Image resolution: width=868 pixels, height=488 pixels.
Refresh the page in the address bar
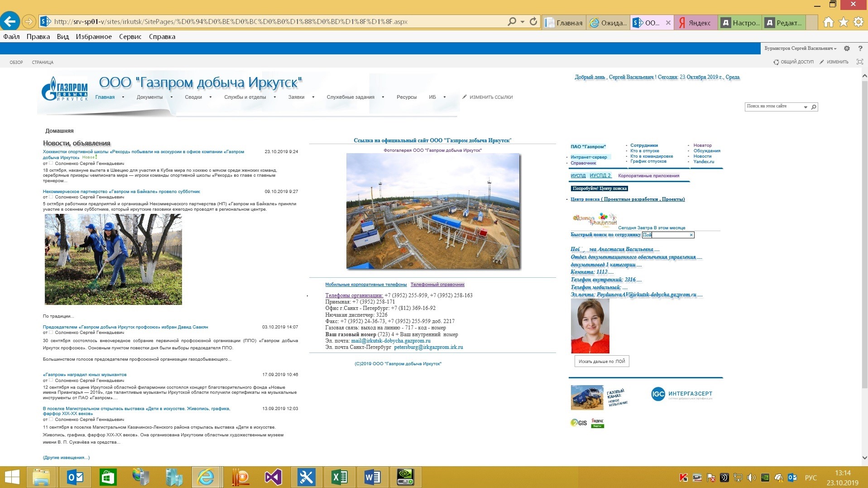[533, 21]
